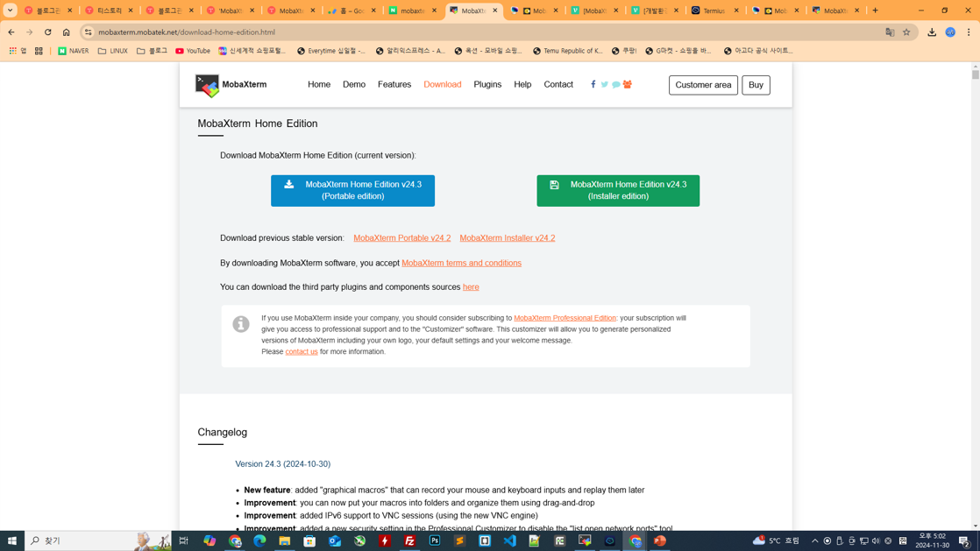Click the Customer area button
This screenshot has height=551, width=980.
click(703, 85)
